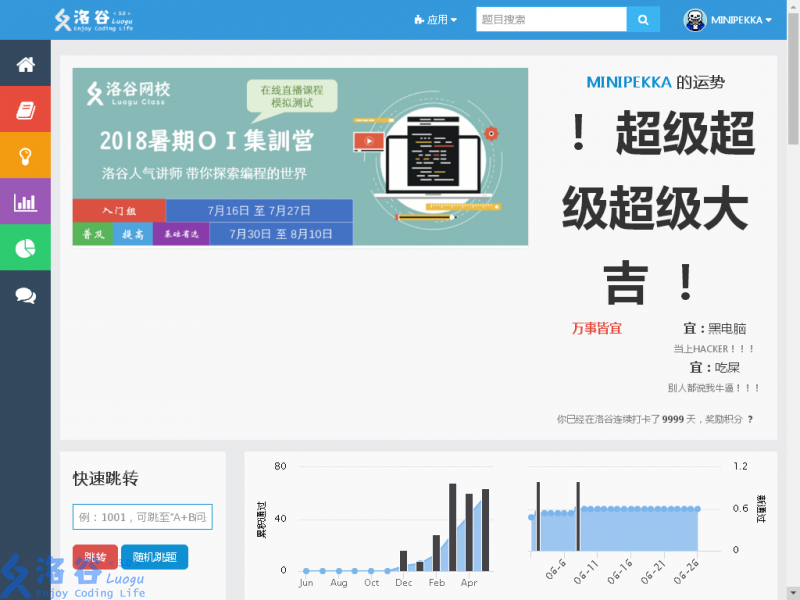Screen dimensions: 800x600
Task: Open the purple bar chart sidebar icon
Action: (25, 203)
